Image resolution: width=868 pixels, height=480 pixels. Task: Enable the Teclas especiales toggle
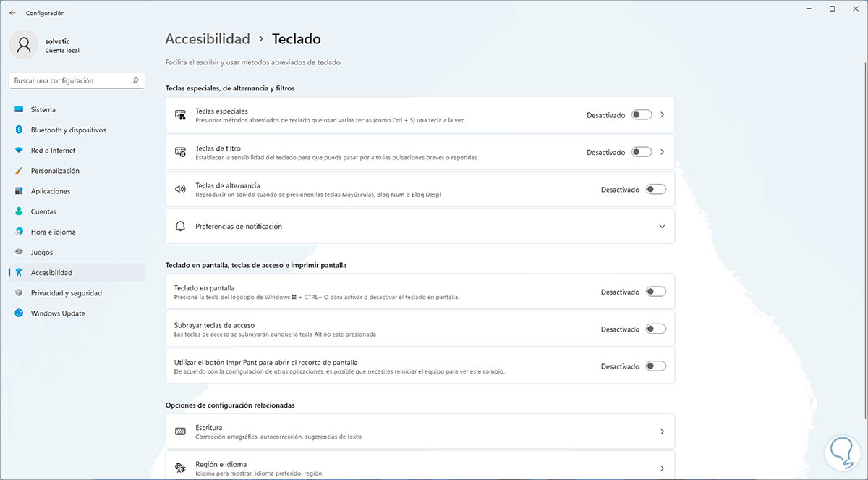point(641,115)
